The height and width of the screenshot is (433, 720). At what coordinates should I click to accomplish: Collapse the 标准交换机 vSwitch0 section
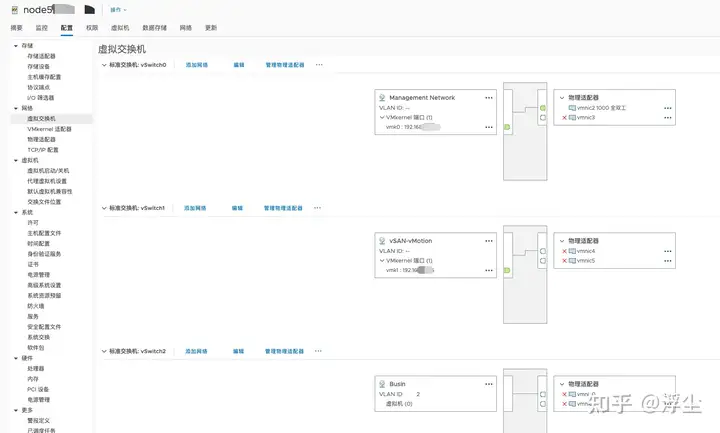tap(104, 65)
